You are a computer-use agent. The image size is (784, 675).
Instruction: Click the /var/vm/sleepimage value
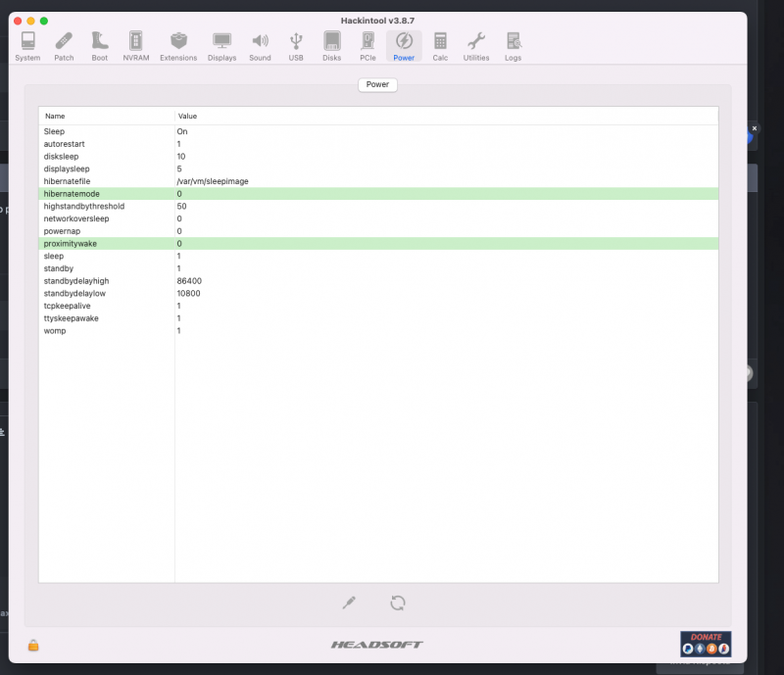point(213,181)
